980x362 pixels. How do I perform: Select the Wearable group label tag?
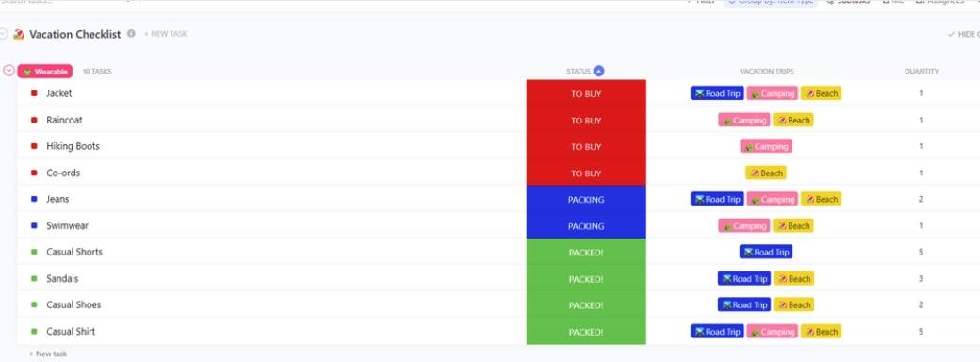tap(45, 72)
